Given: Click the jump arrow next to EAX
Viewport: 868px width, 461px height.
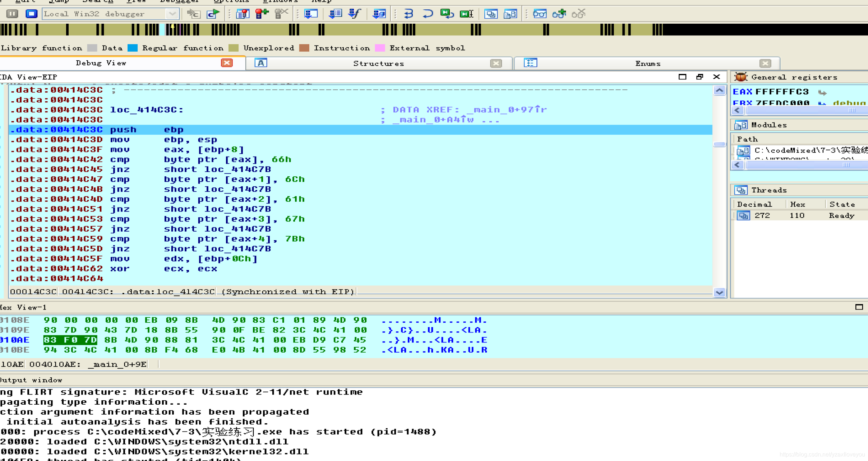Looking at the screenshot, I should pos(823,93).
